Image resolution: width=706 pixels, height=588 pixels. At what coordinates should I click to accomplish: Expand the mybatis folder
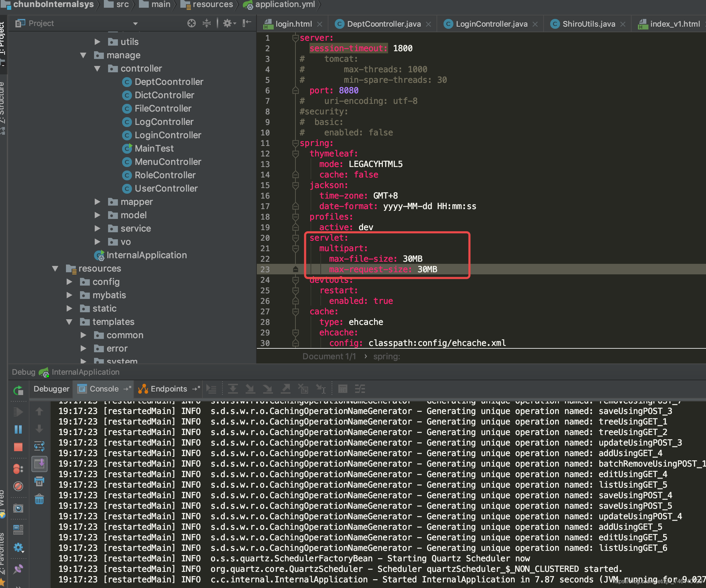[x=69, y=295]
